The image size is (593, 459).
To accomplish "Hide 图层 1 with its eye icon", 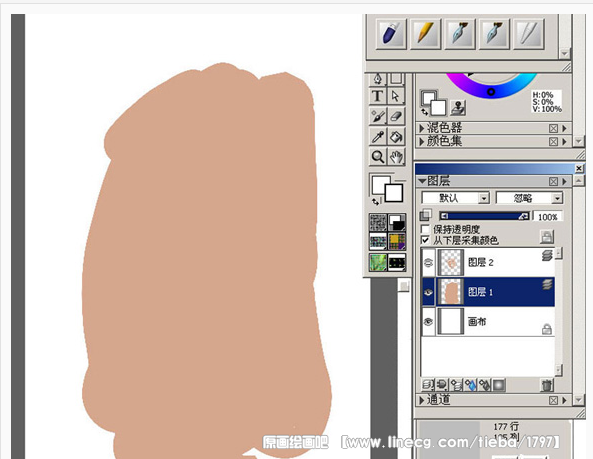I will tap(428, 292).
